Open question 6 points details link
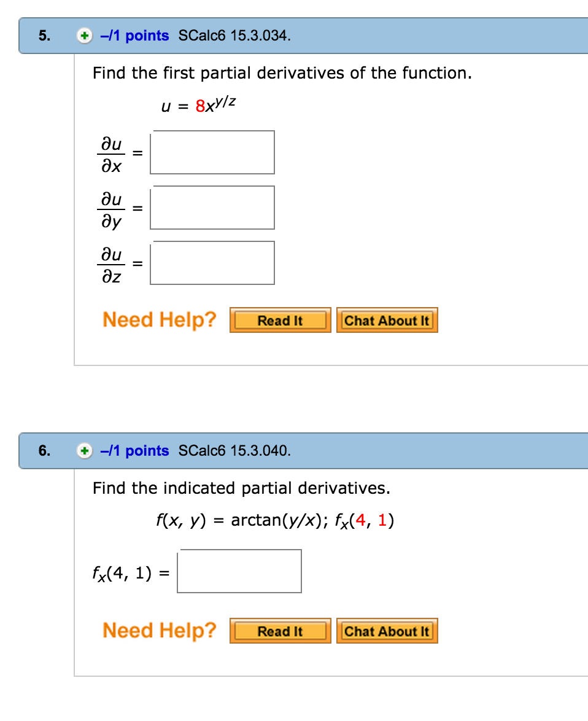The height and width of the screenshot is (721, 588). click(134, 451)
